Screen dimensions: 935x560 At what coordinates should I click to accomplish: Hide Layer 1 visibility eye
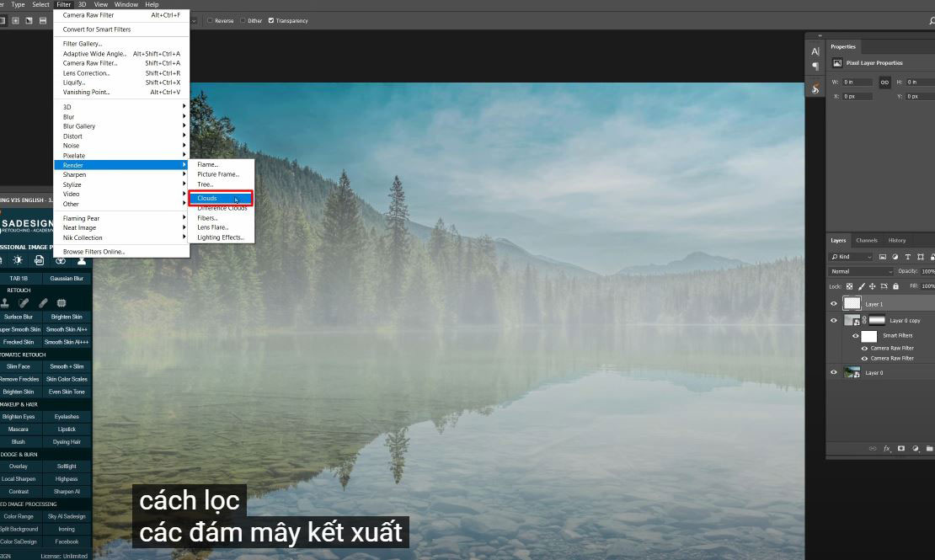tap(834, 303)
